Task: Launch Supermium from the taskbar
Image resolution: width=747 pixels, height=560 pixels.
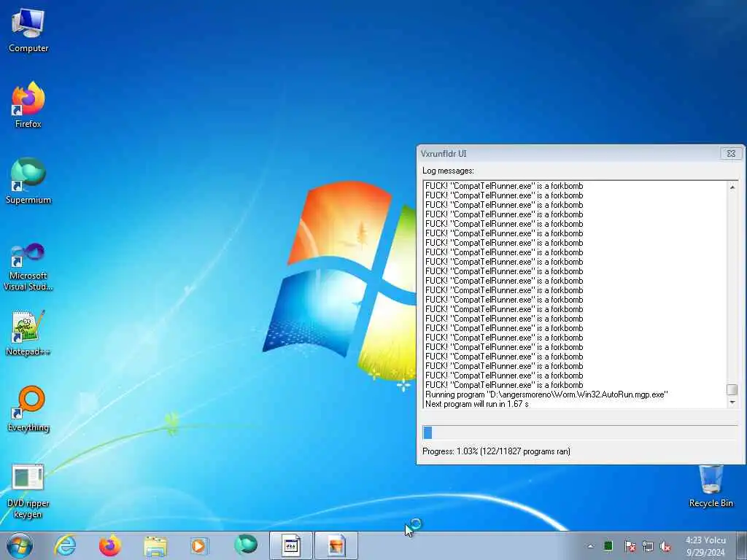Action: [245, 545]
